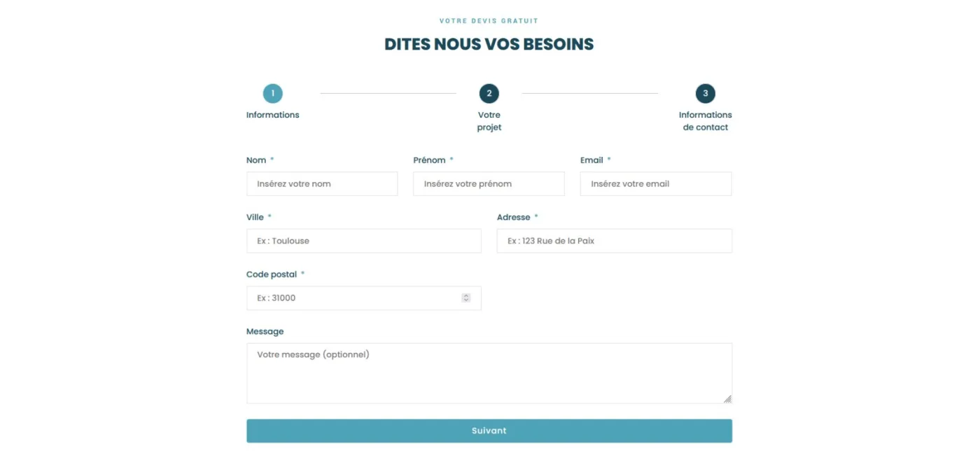Click the Ville field label

pos(255,217)
